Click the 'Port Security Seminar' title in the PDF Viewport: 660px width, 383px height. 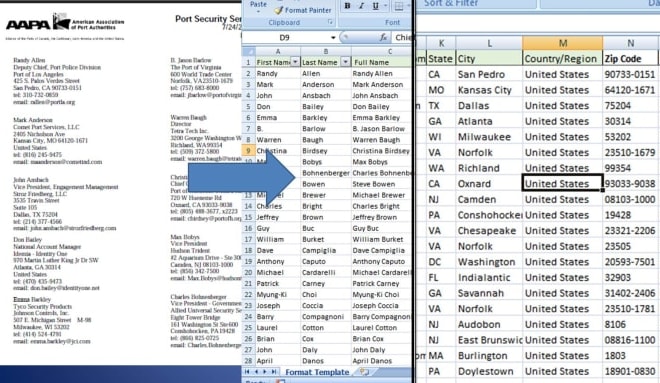pyautogui.click(x=208, y=19)
